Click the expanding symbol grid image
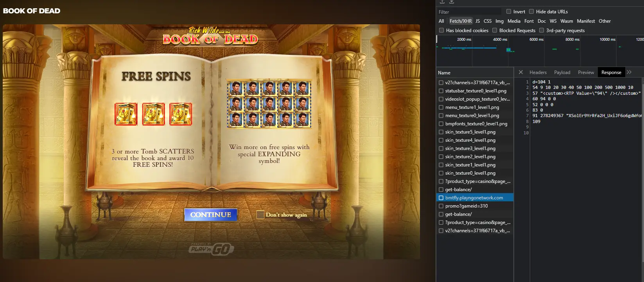 tap(269, 104)
